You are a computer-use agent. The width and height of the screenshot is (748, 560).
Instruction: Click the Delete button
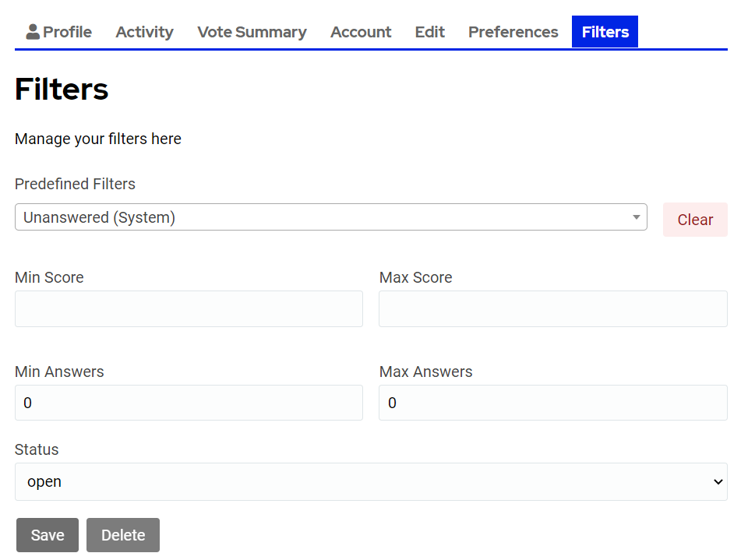click(123, 535)
